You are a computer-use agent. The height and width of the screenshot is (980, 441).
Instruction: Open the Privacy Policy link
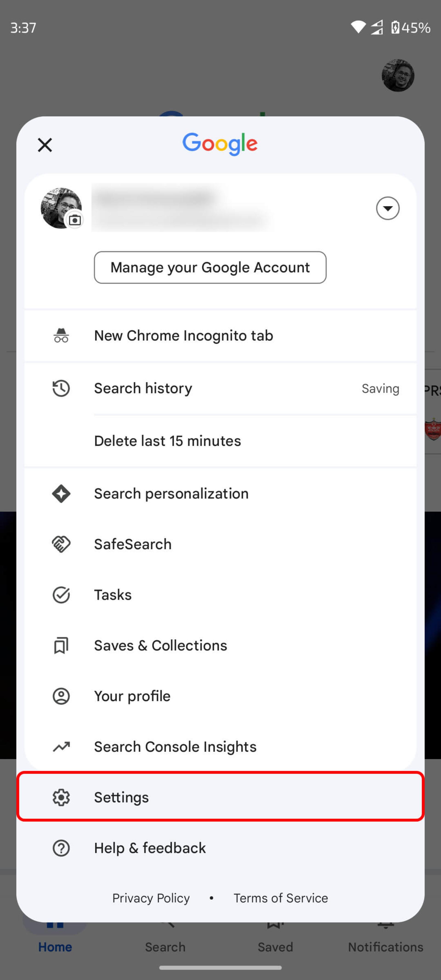click(151, 898)
